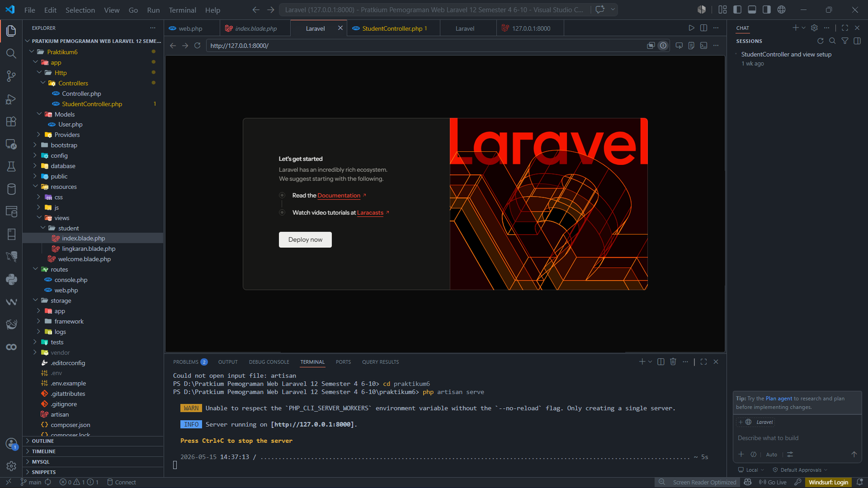Viewport: 868px width, 488px height.
Task: Open lingkaran.blade.php in explorer
Action: click(x=88, y=249)
